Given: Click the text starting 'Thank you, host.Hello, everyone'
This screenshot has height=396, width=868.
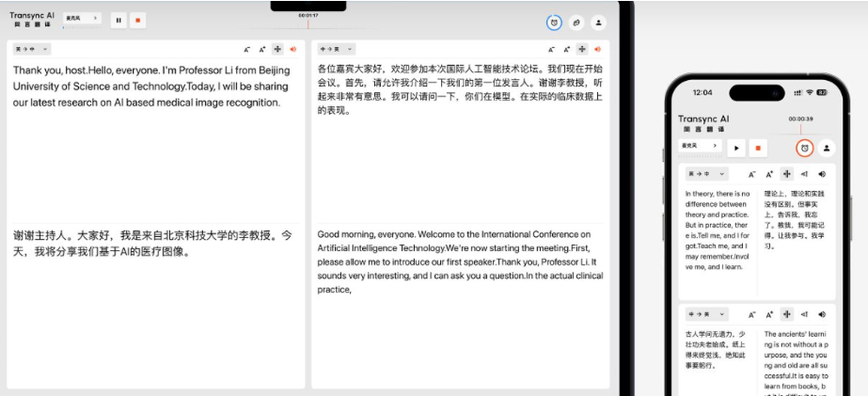Looking at the screenshot, I should [x=152, y=86].
